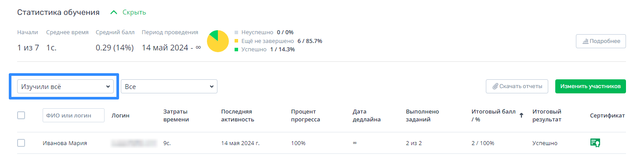Click the green Успешно legend square

pos(236,50)
